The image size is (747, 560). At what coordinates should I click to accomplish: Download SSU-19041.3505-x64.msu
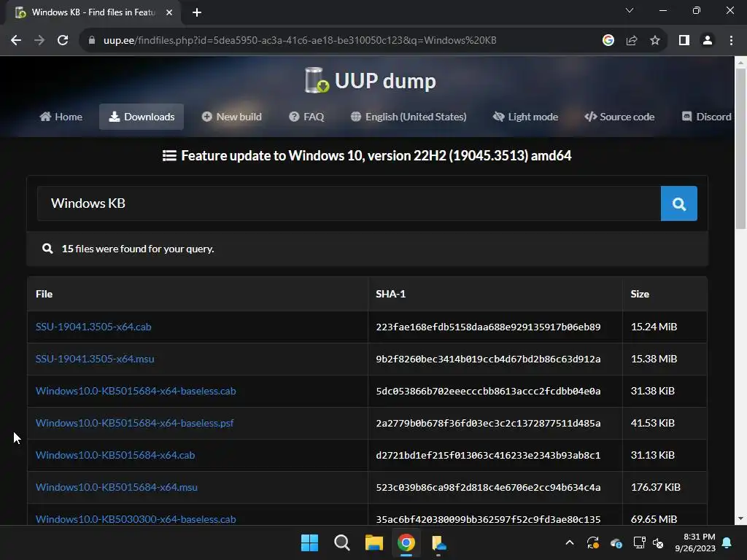pos(95,359)
